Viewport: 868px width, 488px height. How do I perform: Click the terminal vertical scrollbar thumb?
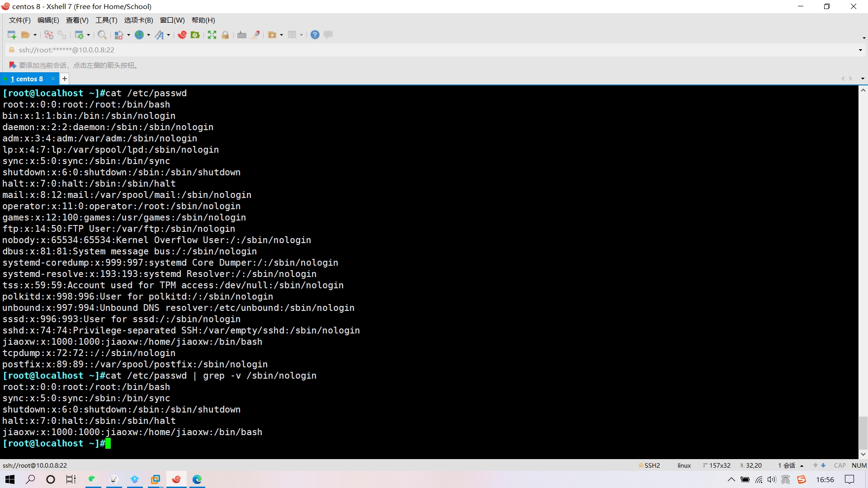tap(863, 433)
